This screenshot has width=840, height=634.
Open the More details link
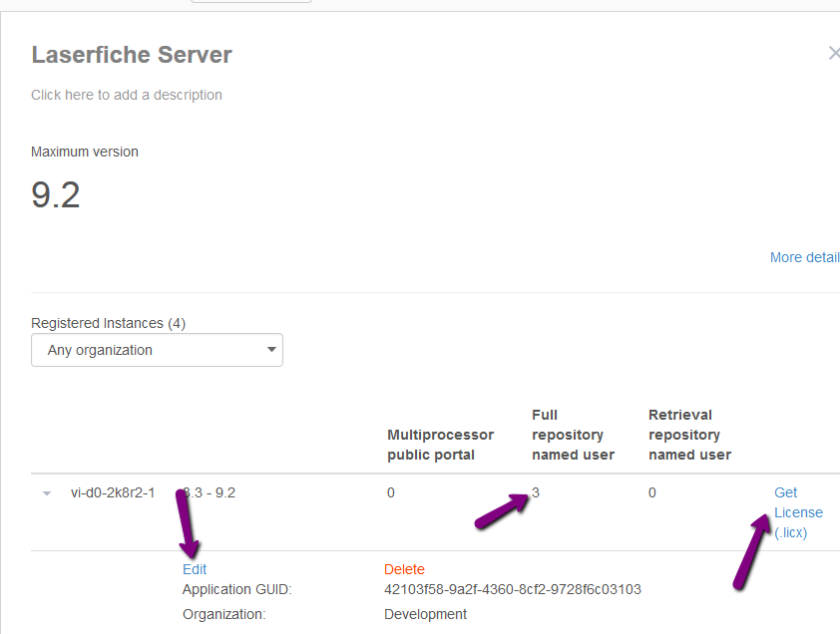pyautogui.click(x=805, y=257)
